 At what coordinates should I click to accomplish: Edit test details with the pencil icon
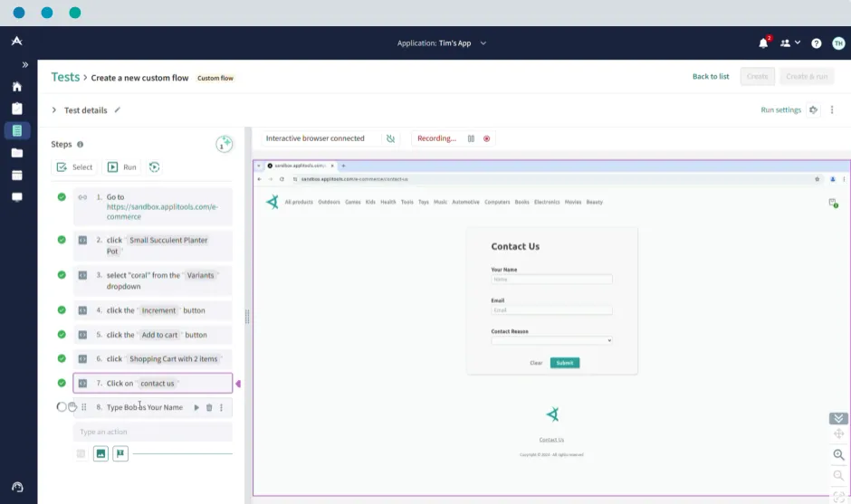117,110
